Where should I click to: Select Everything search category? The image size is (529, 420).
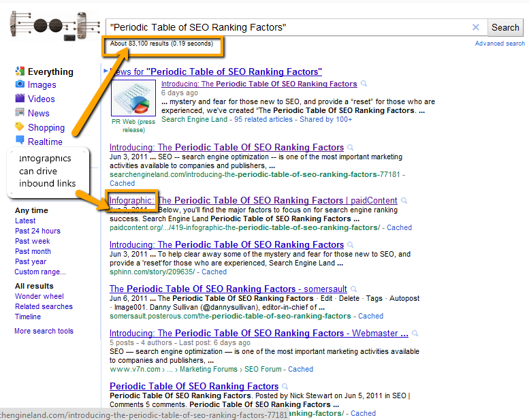pyautogui.click(x=50, y=71)
